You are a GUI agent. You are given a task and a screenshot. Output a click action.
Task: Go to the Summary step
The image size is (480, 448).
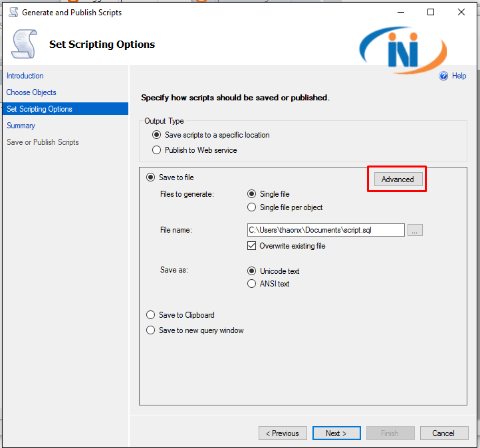pos(21,126)
